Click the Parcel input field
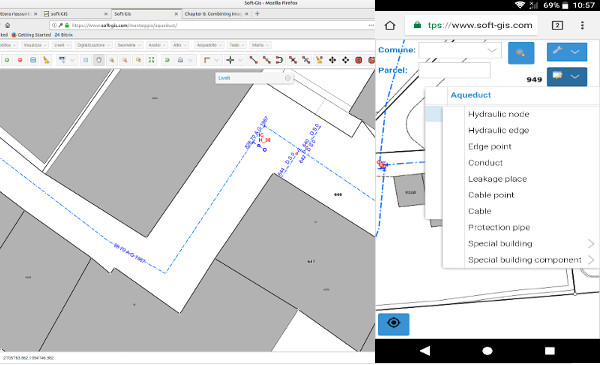Screen dimensions: 600x365 click(454, 71)
